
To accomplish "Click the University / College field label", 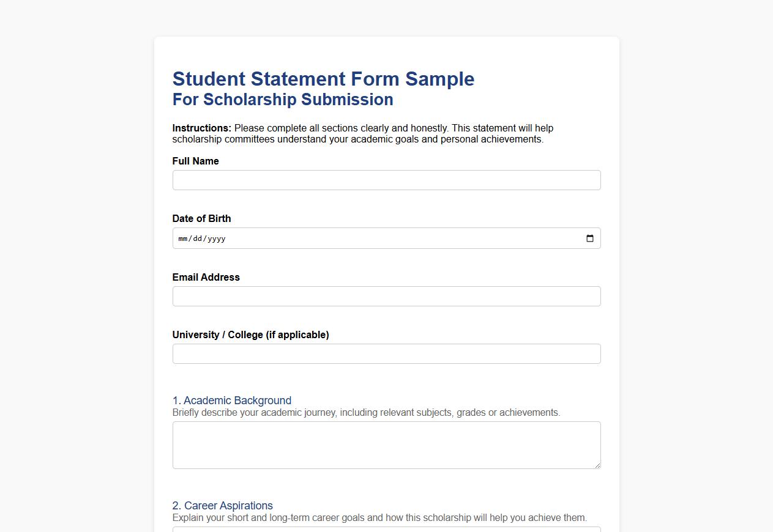I will click(x=251, y=334).
